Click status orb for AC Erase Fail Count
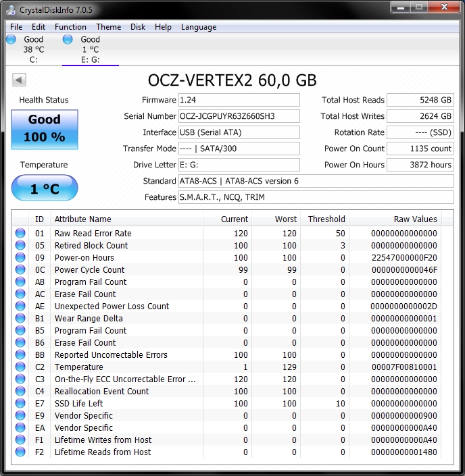Image resolution: width=465 pixels, height=476 pixels. tap(20, 294)
